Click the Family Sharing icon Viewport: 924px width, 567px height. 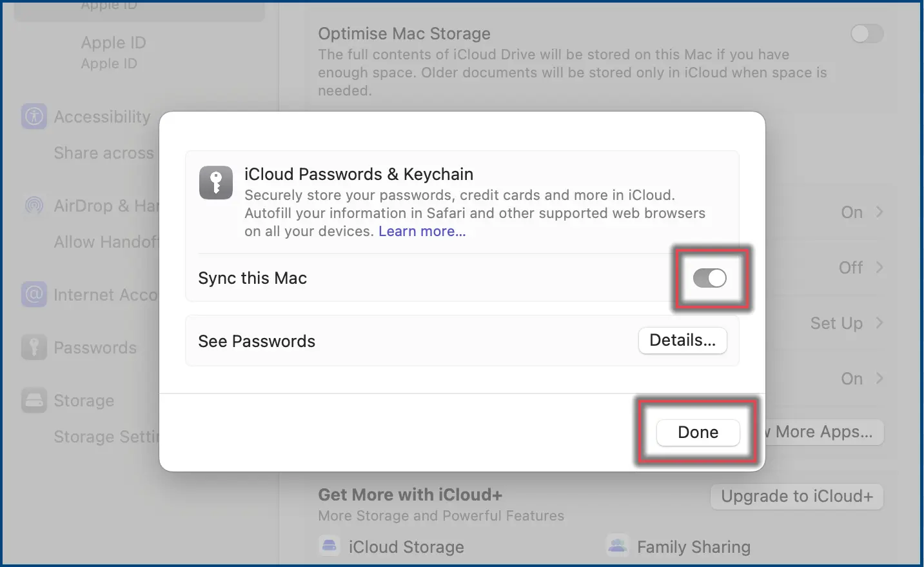coord(618,546)
